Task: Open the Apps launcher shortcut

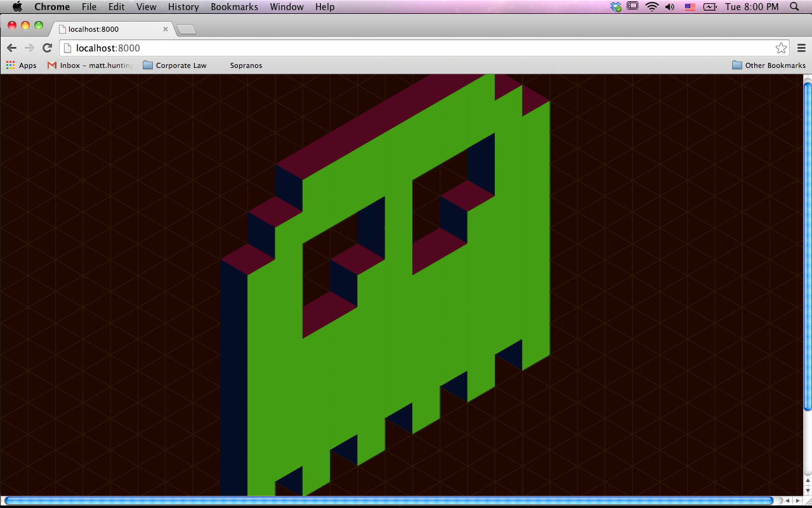Action: tap(22, 65)
